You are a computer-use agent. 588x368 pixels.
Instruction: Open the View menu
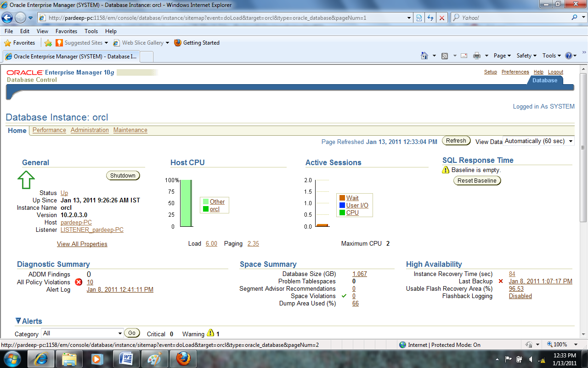click(42, 31)
